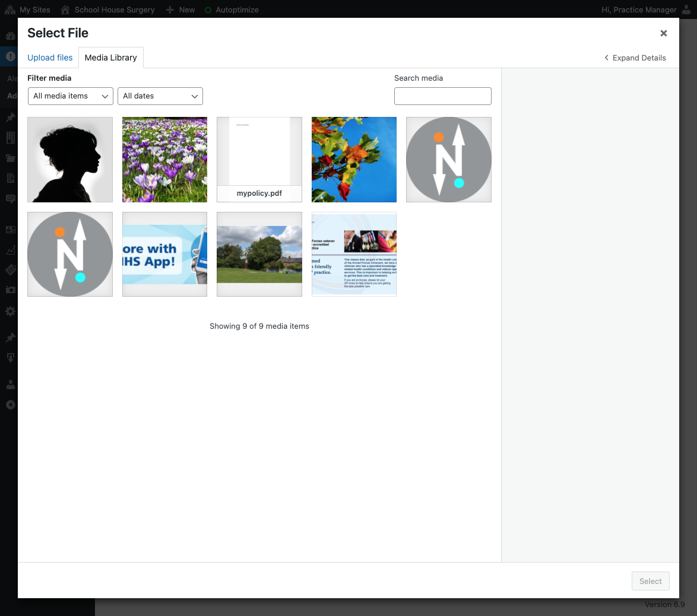The image size is (697, 616).
Task: Click the ID card icon in sidebar
Action: (x=10, y=230)
